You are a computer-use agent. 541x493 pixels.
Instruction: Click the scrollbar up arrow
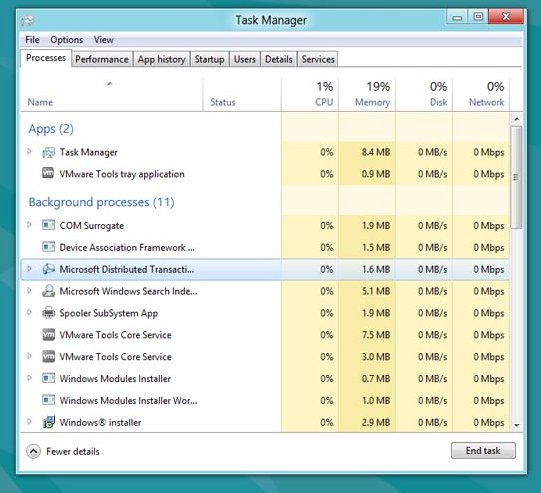[x=517, y=119]
